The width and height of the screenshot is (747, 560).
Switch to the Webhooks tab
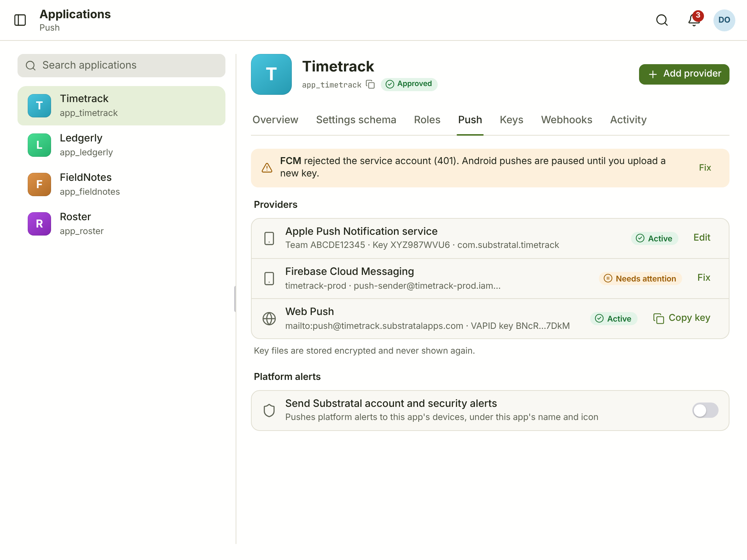pos(566,120)
